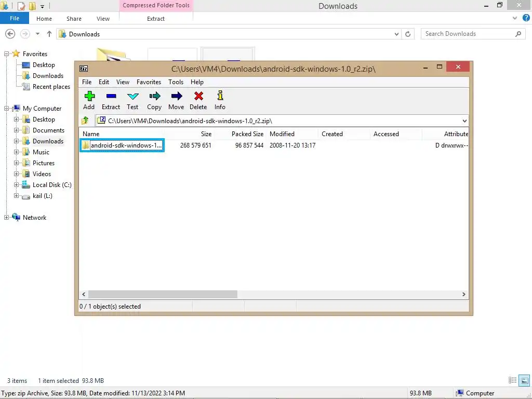Click the horizontal scrollbar thumb in 7-Zip
Viewport: 532px width, 399px height.
pyautogui.click(x=163, y=294)
